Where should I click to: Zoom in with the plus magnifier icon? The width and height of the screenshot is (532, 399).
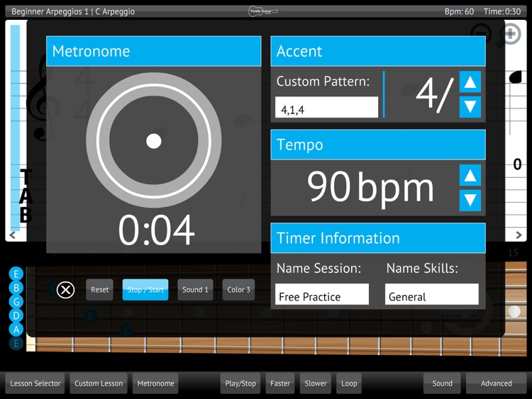point(511,34)
